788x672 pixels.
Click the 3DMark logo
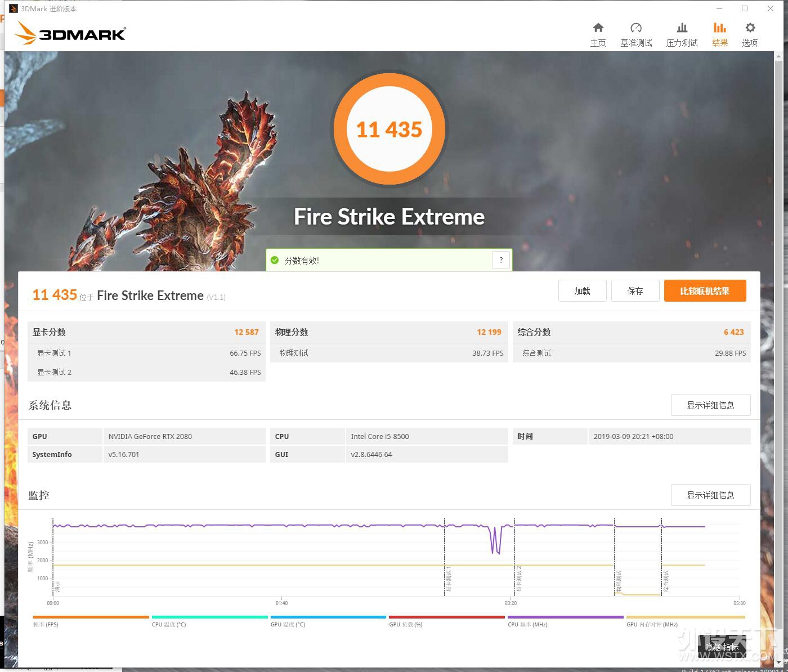coord(71,33)
